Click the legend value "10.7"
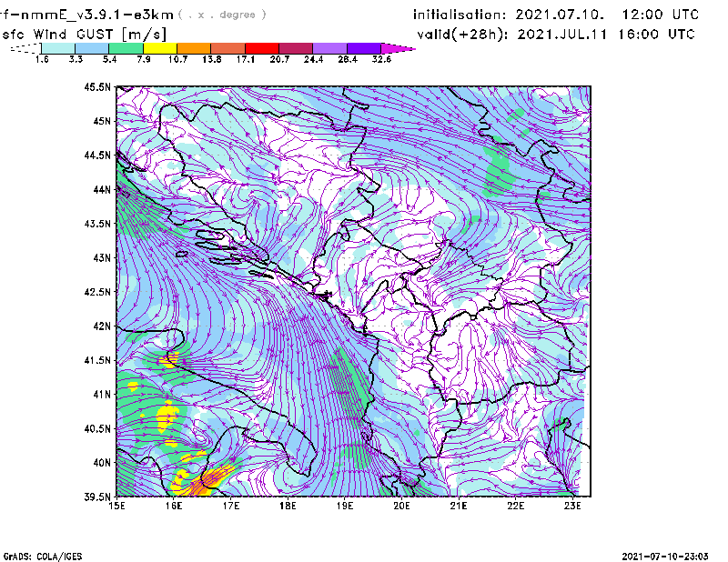The image size is (728, 562). pyautogui.click(x=177, y=59)
